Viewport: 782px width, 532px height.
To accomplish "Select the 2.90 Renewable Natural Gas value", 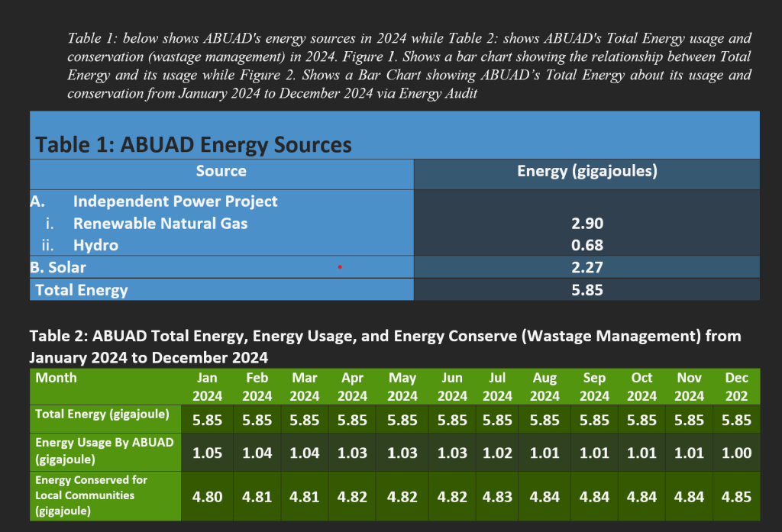I will click(586, 224).
